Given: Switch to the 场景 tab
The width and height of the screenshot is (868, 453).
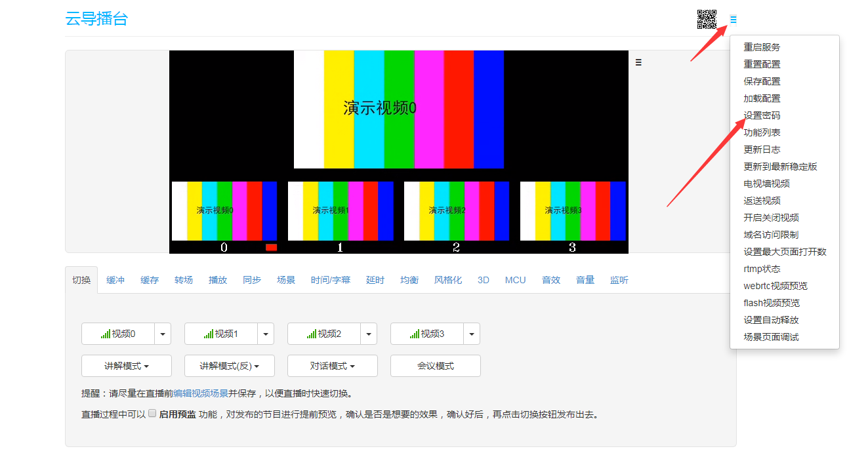Looking at the screenshot, I should click(x=286, y=280).
